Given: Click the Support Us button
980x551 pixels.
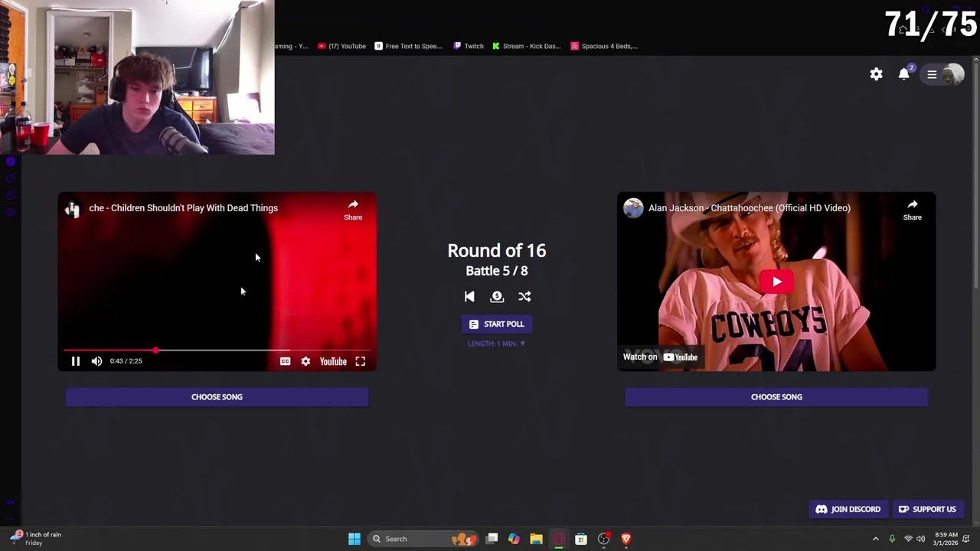Looking at the screenshot, I should point(927,509).
